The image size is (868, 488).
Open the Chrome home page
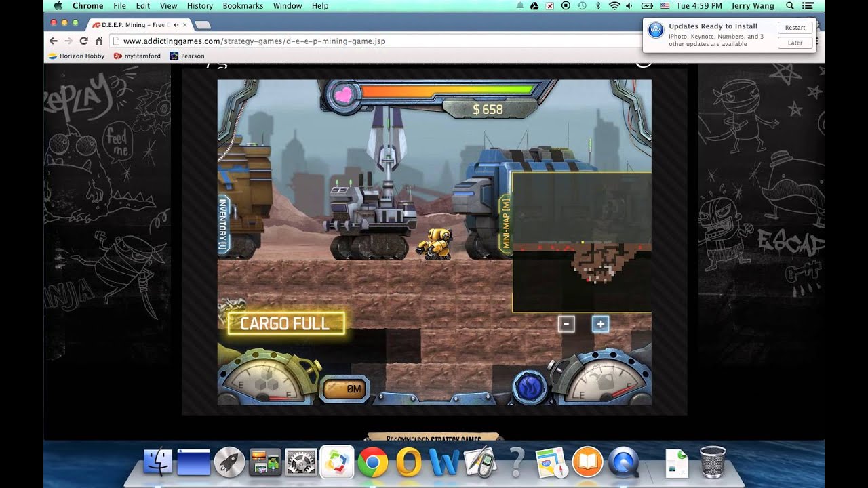coord(99,41)
